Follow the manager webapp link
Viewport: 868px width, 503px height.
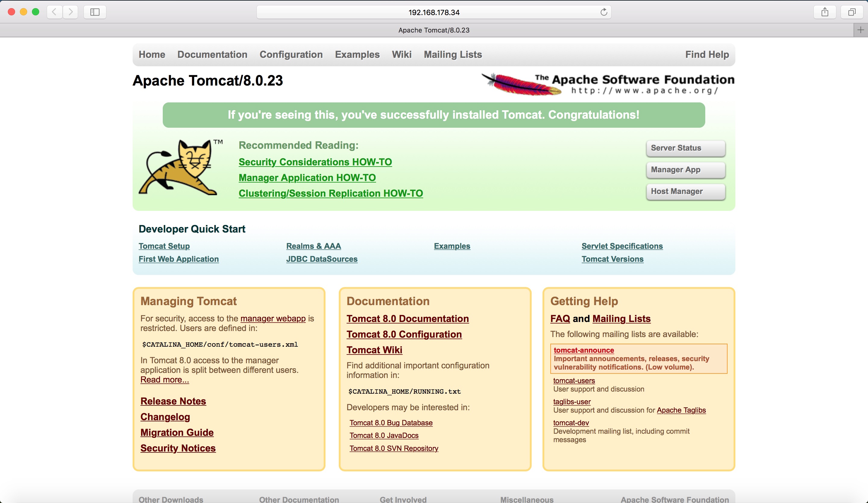pos(273,318)
